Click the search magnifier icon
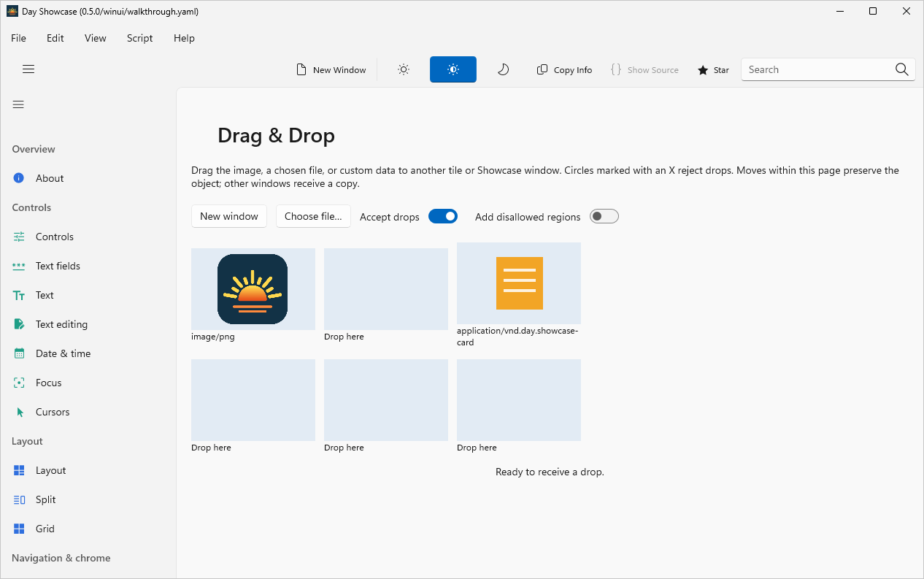This screenshot has height=579, width=924. pyautogui.click(x=902, y=69)
